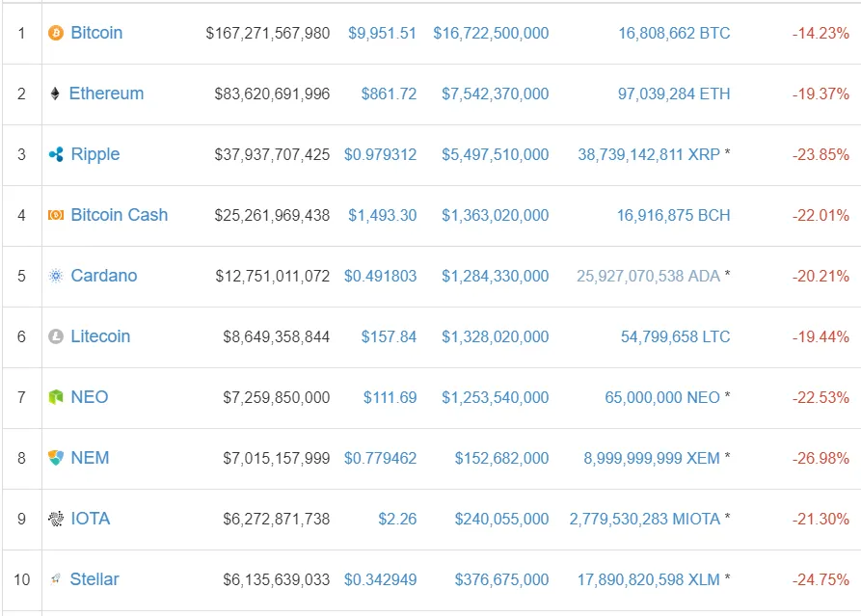Open the IOTA name link

point(91,519)
